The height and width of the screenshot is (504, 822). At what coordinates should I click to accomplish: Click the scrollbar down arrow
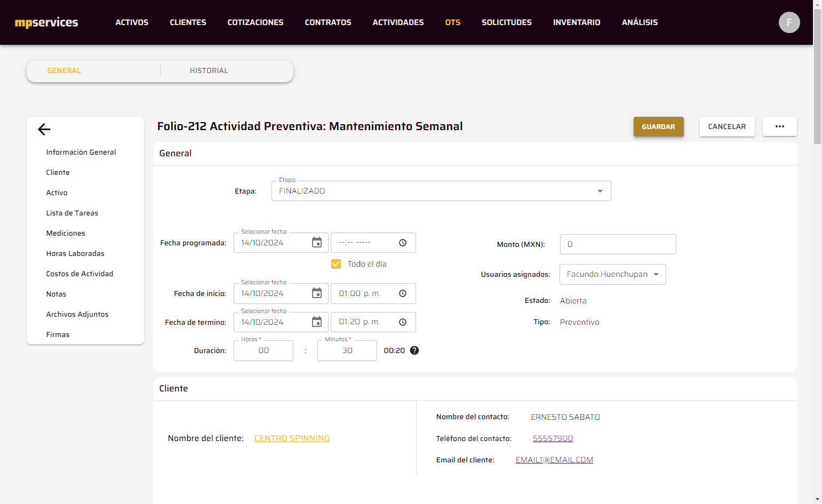(x=817, y=500)
